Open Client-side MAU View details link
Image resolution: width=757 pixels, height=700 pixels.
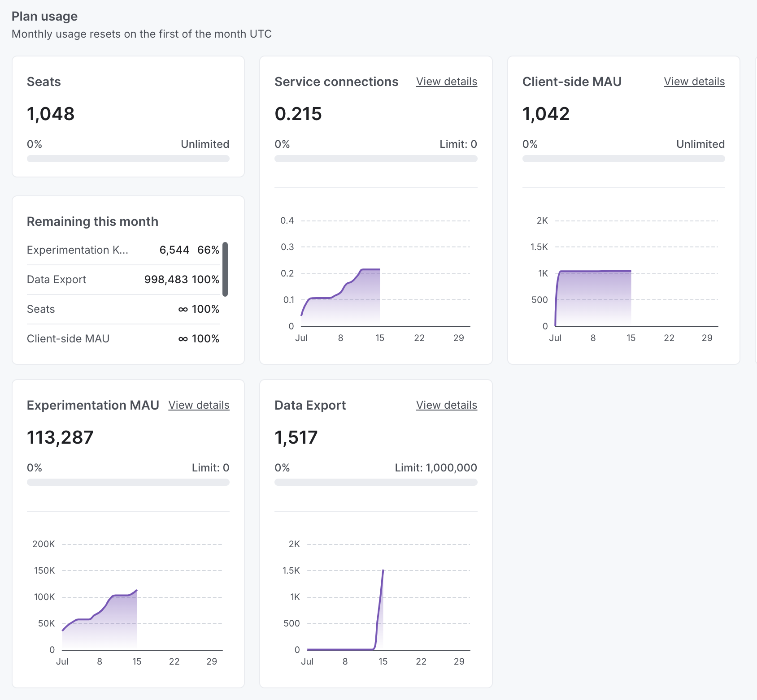694,82
